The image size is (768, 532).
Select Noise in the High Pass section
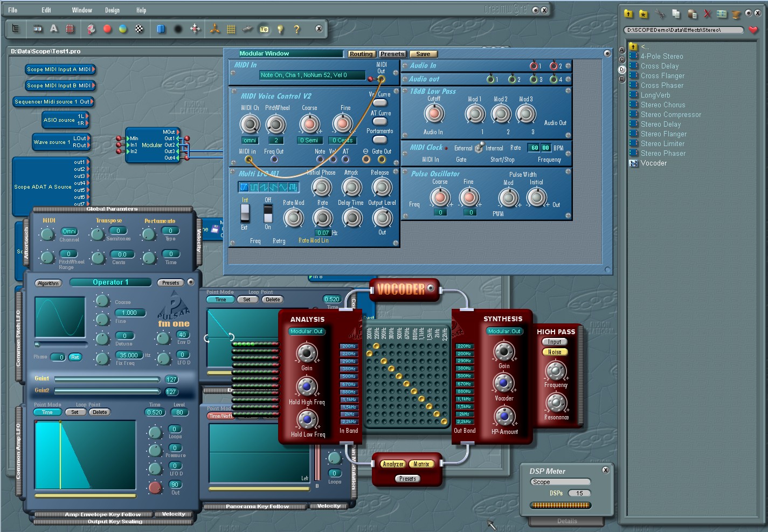[x=555, y=352]
